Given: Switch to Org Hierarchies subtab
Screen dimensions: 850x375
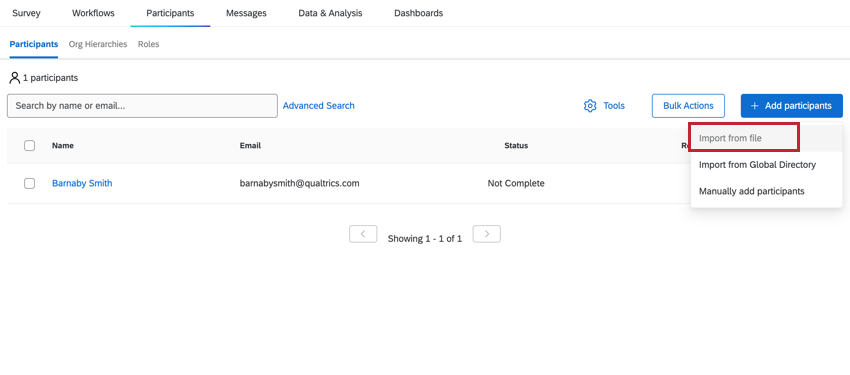Looking at the screenshot, I should point(98,44).
